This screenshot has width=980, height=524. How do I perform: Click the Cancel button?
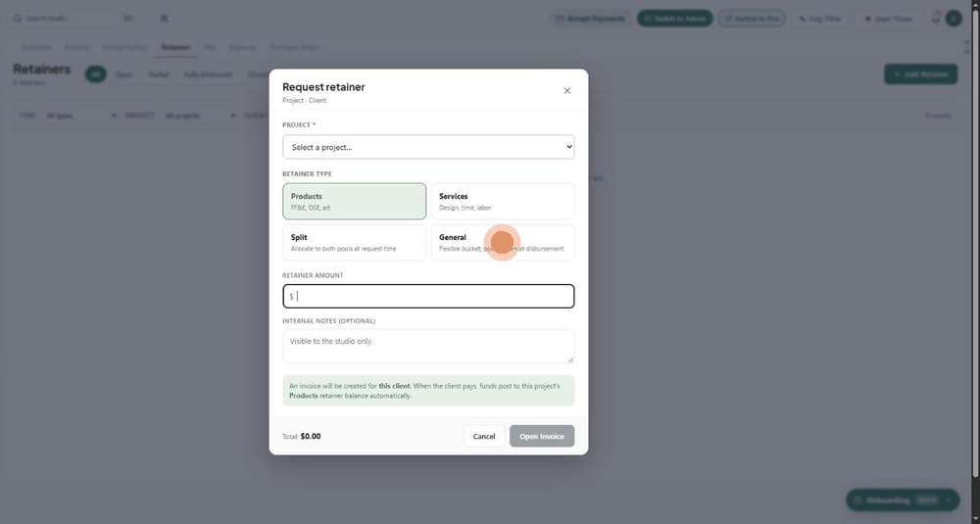484,436
